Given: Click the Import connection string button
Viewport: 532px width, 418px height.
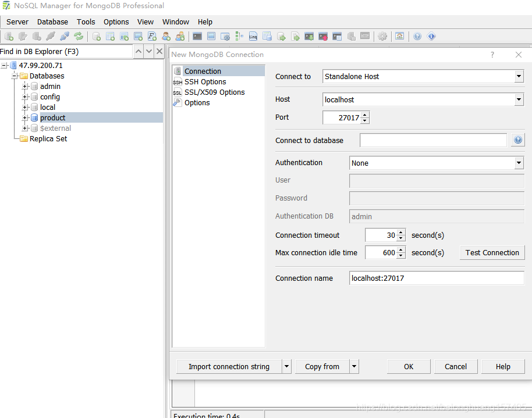Looking at the screenshot, I should click(x=229, y=366).
